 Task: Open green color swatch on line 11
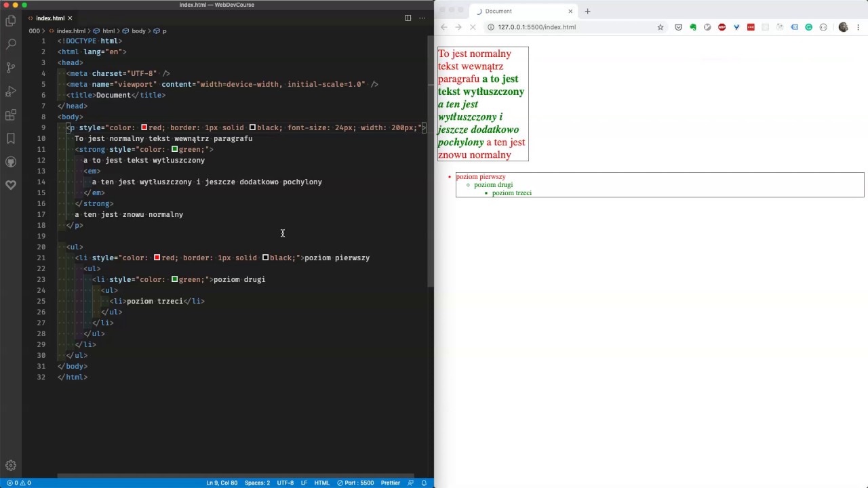tap(174, 149)
